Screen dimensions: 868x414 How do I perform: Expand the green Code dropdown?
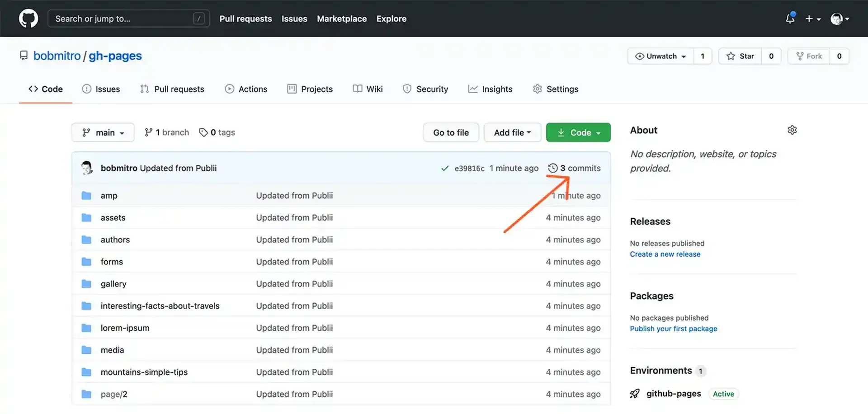click(x=578, y=132)
